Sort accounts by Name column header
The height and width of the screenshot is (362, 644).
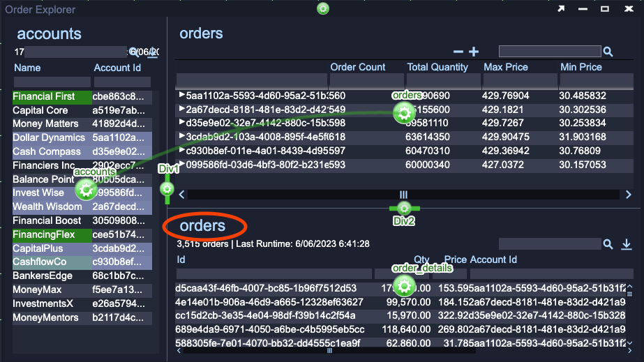(x=27, y=68)
